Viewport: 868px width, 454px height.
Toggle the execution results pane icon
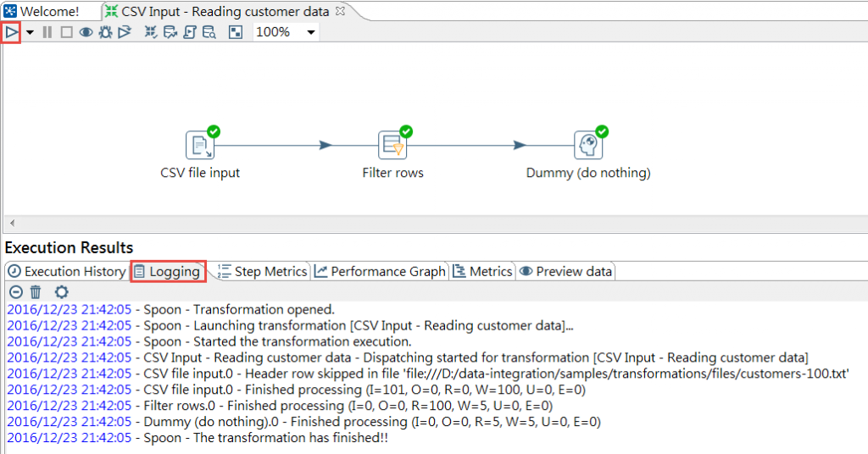click(236, 33)
